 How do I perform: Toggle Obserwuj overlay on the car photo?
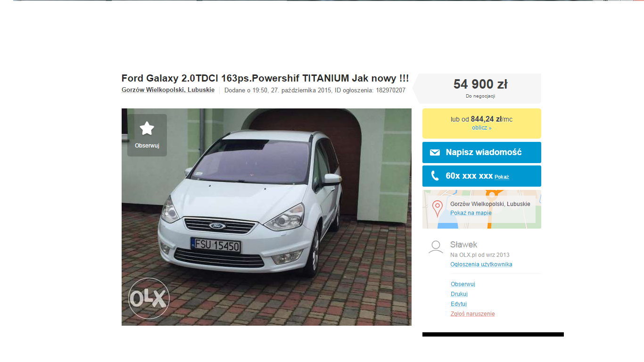(147, 135)
